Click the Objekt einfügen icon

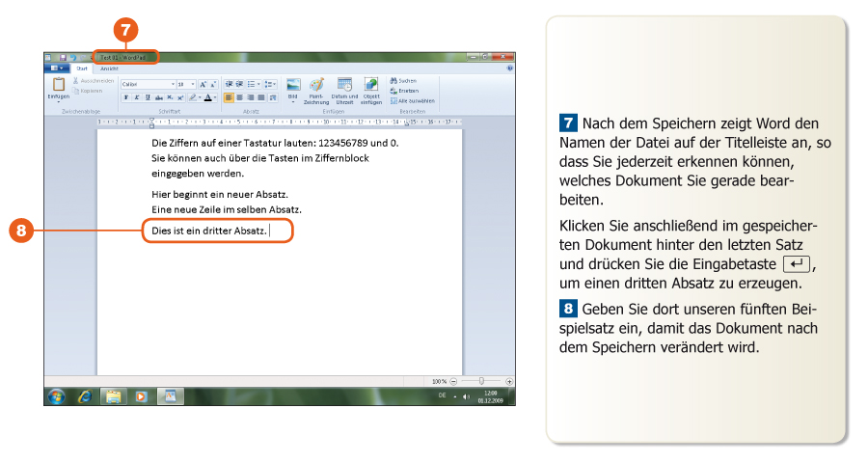coord(371,85)
